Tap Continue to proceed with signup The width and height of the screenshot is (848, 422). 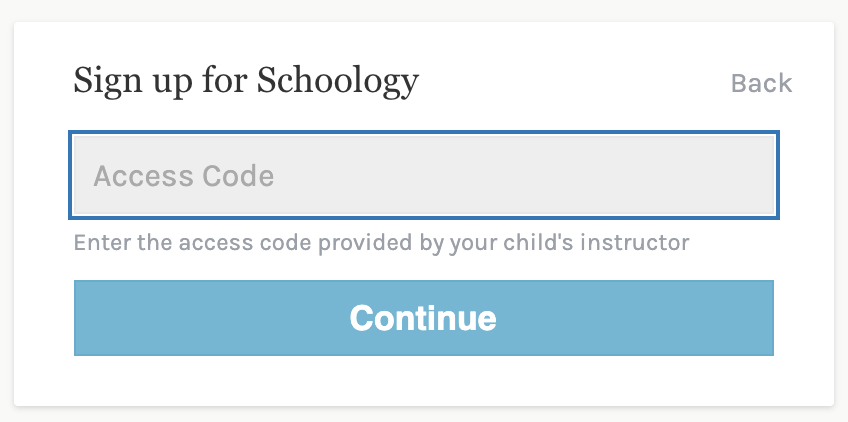pos(423,318)
